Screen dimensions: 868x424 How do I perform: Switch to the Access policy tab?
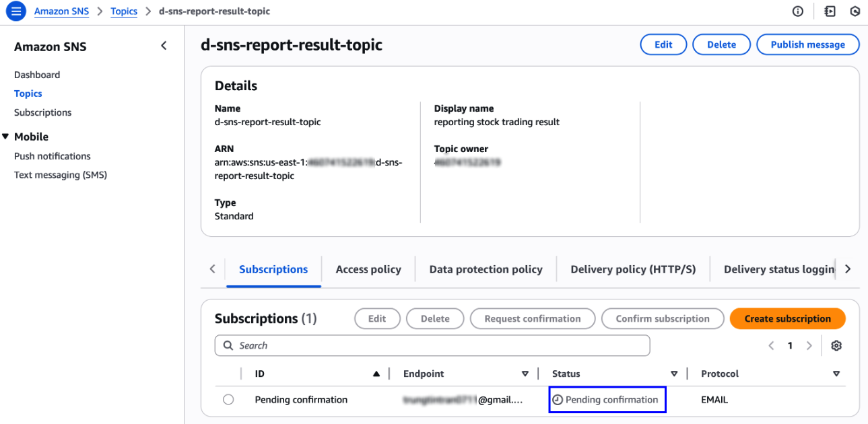coord(368,269)
